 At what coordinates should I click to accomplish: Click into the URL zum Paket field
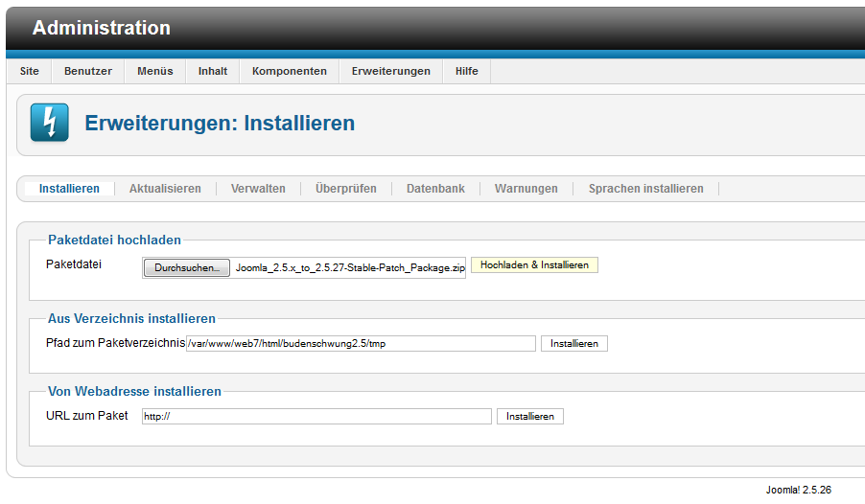pyautogui.click(x=316, y=417)
